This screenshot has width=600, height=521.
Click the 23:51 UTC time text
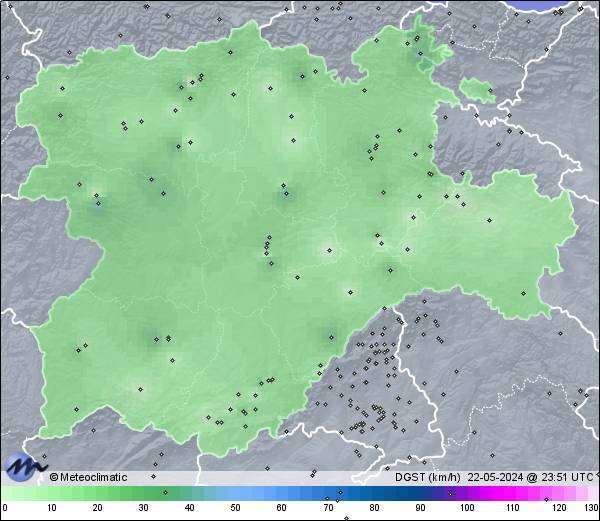(x=567, y=477)
